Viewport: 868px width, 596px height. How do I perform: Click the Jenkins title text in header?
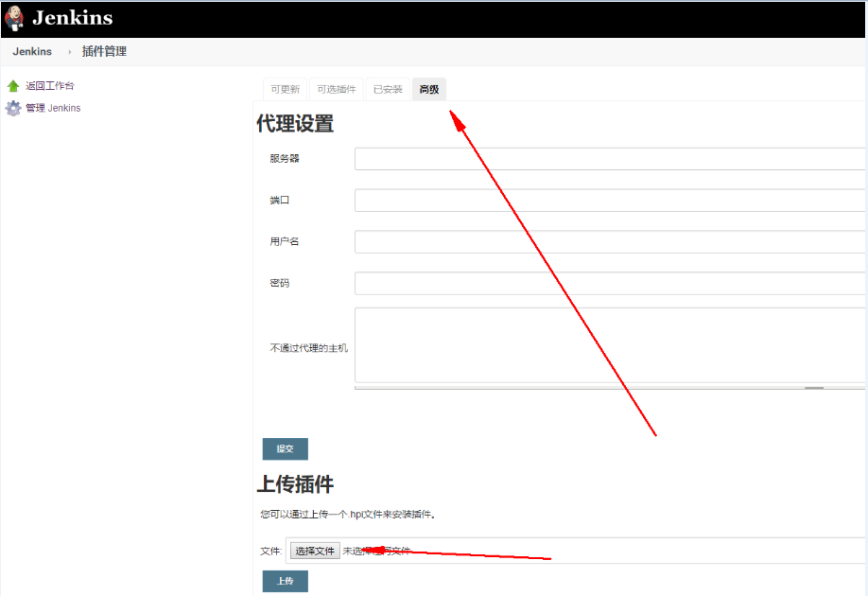73,18
